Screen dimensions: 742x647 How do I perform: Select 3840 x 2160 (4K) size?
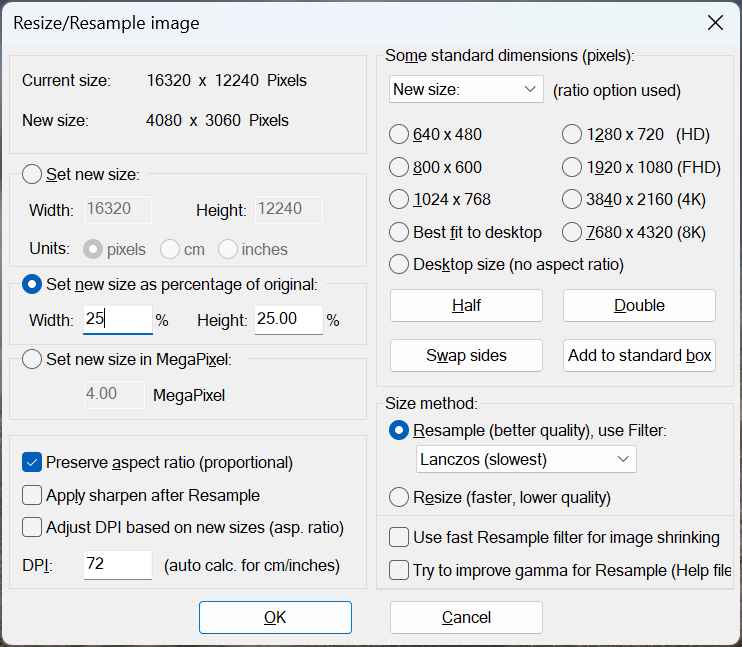pos(572,199)
